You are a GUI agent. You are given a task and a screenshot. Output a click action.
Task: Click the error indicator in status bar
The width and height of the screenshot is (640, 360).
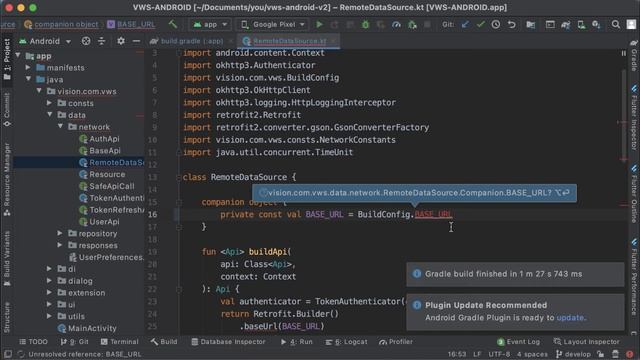630,354
